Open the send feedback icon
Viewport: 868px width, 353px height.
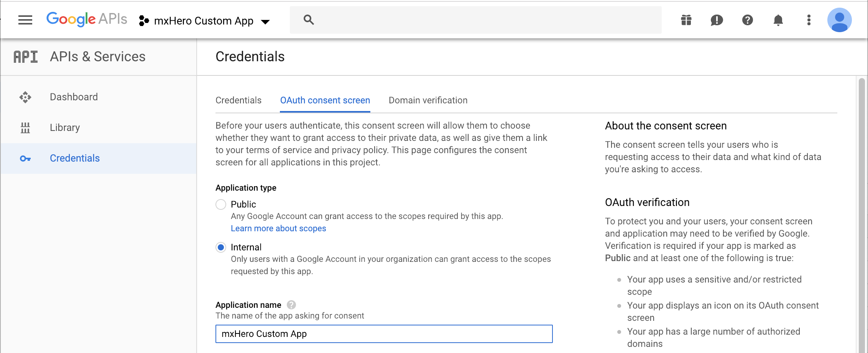pyautogui.click(x=717, y=20)
